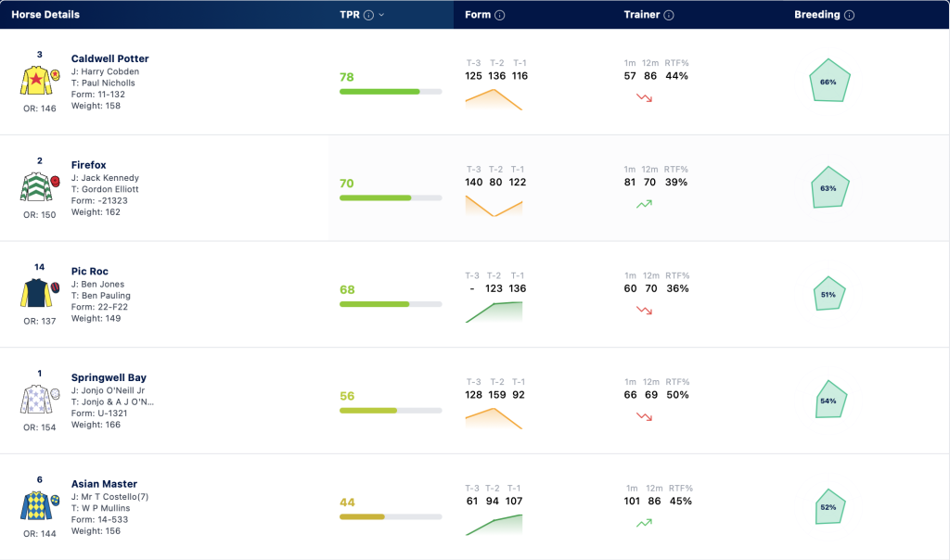Open the Caldwell Potter horse link
Screen dimensions: 950x560
109,58
